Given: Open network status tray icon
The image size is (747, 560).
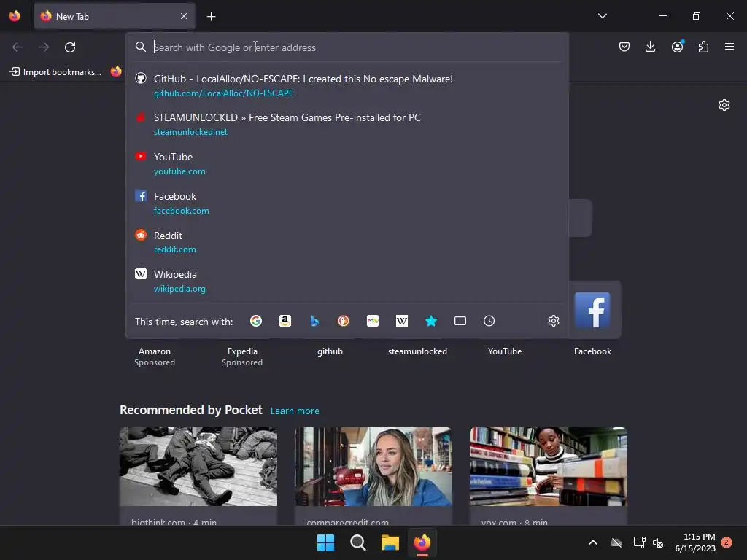Looking at the screenshot, I should tap(639, 542).
